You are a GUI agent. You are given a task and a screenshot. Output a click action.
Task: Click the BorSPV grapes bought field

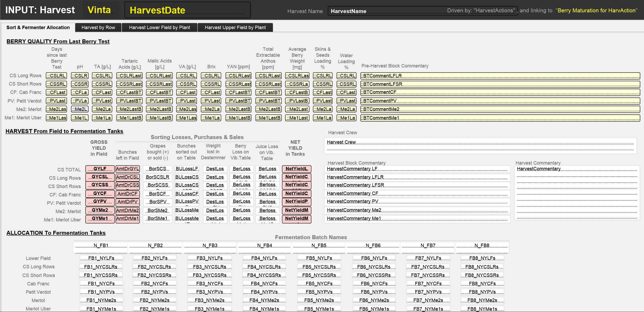coord(157,202)
